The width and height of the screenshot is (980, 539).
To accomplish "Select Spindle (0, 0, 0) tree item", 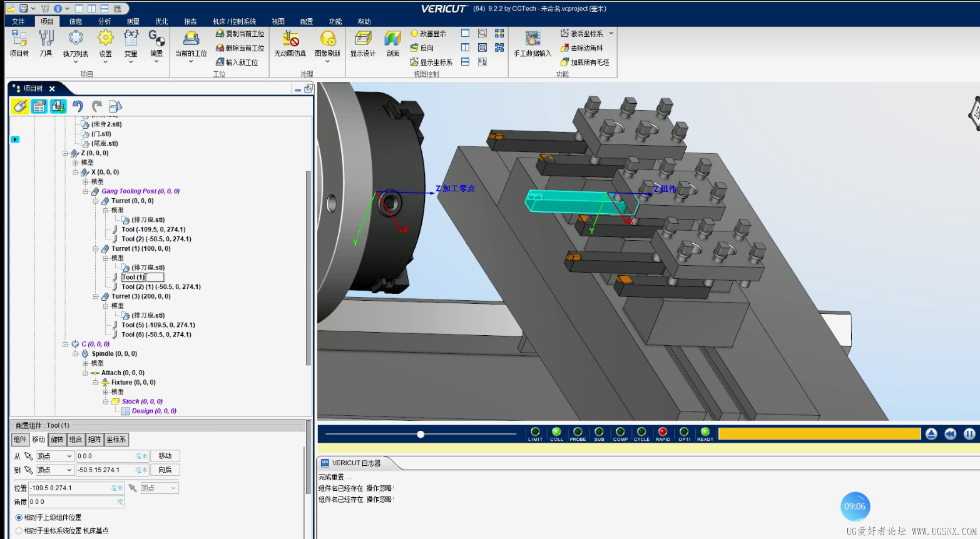I will tap(115, 354).
